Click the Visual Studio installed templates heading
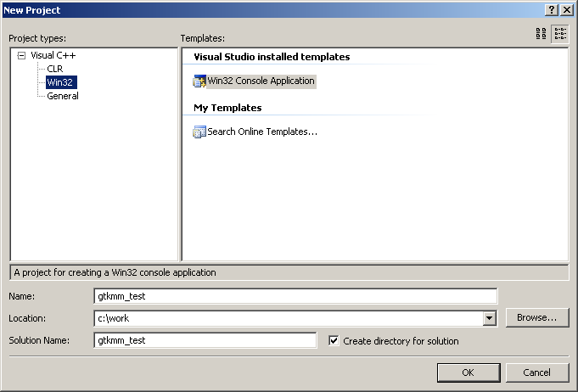The height and width of the screenshot is (392, 578). click(x=272, y=57)
